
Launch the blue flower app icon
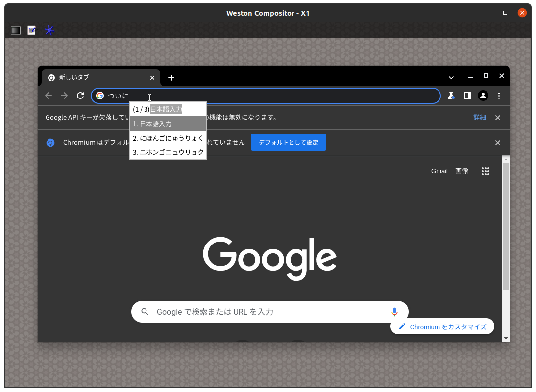click(49, 30)
